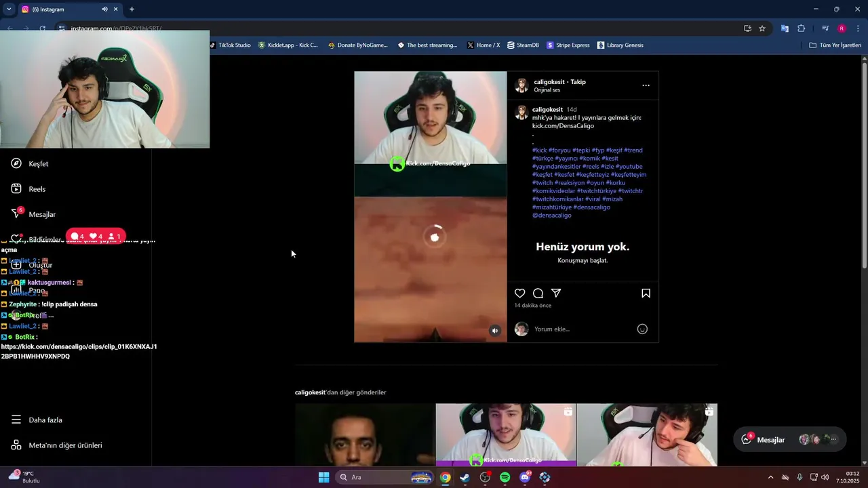
Task: Open first related post thumbnail with dark face
Action: 365,435
